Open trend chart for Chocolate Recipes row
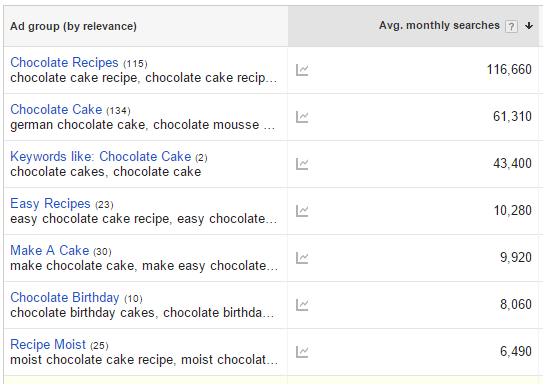The height and width of the screenshot is (384, 543). (302, 70)
